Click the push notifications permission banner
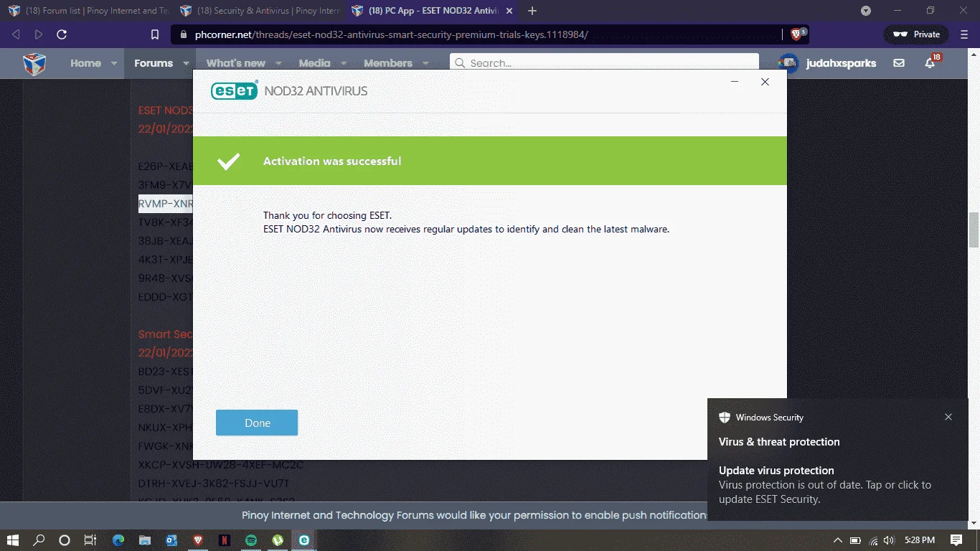 (473, 515)
